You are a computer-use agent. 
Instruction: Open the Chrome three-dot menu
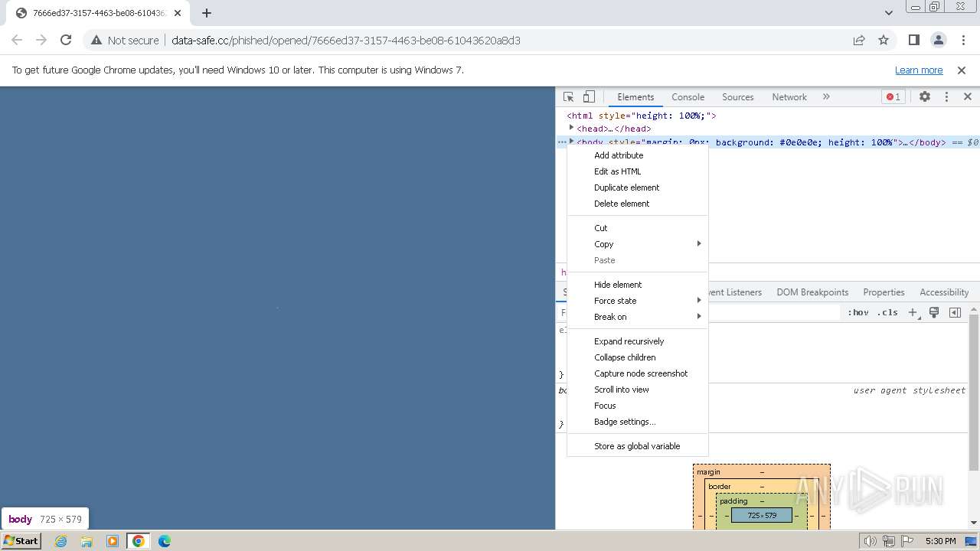point(962,41)
